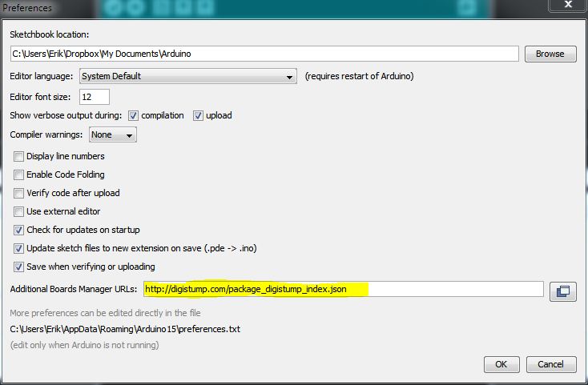
Task: Confirm preferences with OK
Action: (x=501, y=364)
